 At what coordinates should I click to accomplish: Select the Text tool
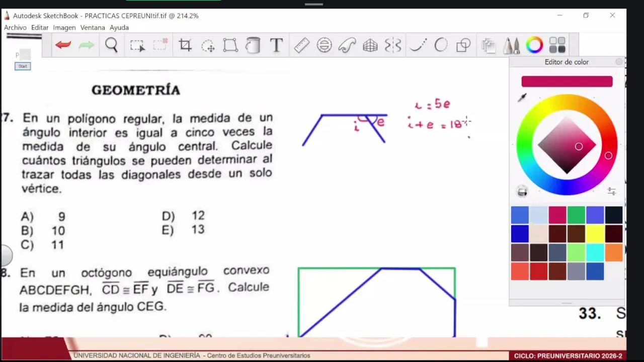(x=276, y=45)
